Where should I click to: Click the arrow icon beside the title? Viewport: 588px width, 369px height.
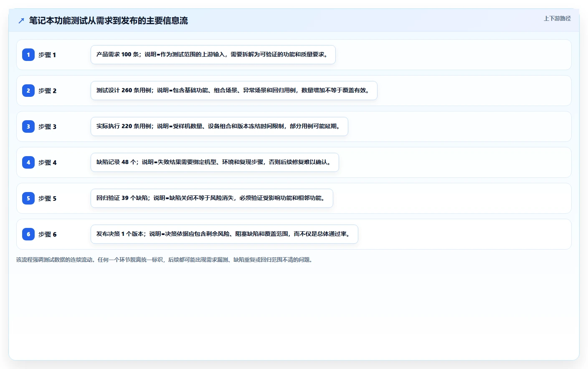[21, 20]
